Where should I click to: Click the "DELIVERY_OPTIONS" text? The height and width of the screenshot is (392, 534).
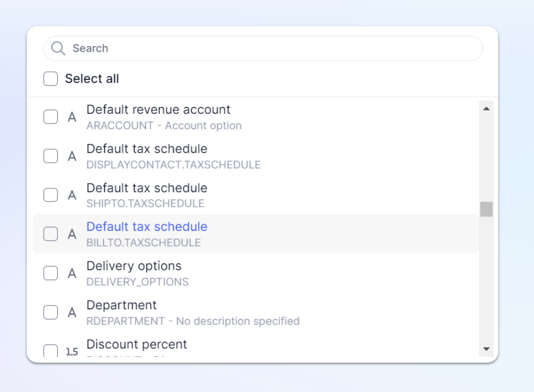pos(137,282)
